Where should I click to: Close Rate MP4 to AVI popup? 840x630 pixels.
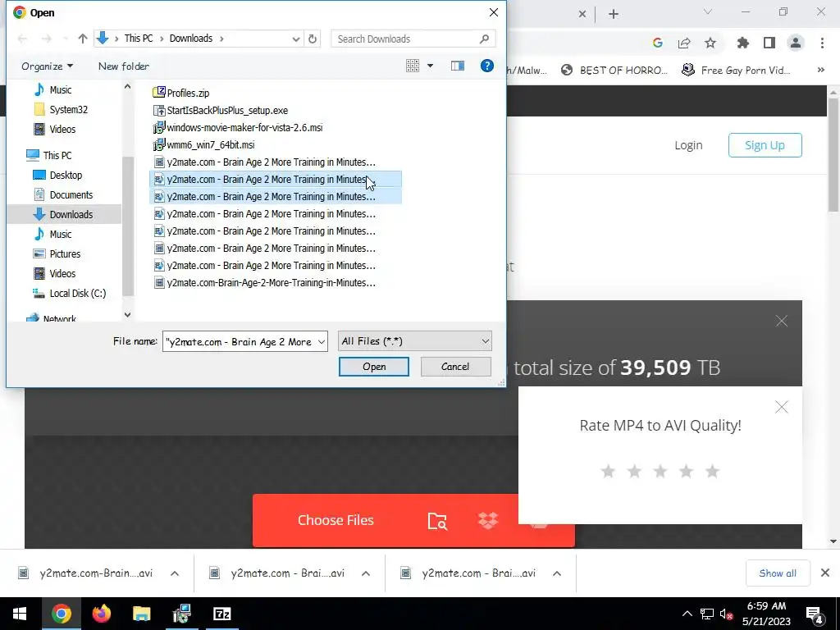(x=782, y=407)
